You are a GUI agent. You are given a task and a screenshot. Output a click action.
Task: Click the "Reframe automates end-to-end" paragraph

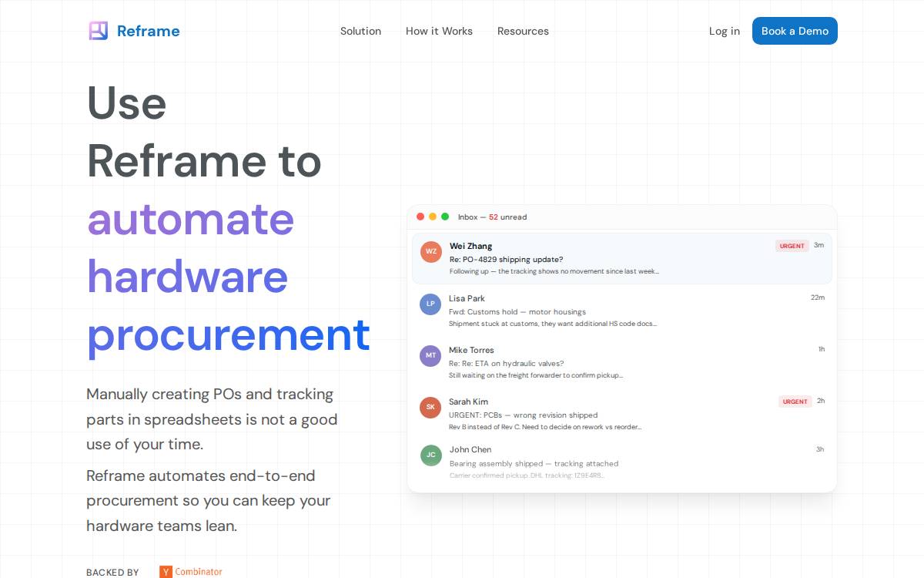click(x=209, y=501)
